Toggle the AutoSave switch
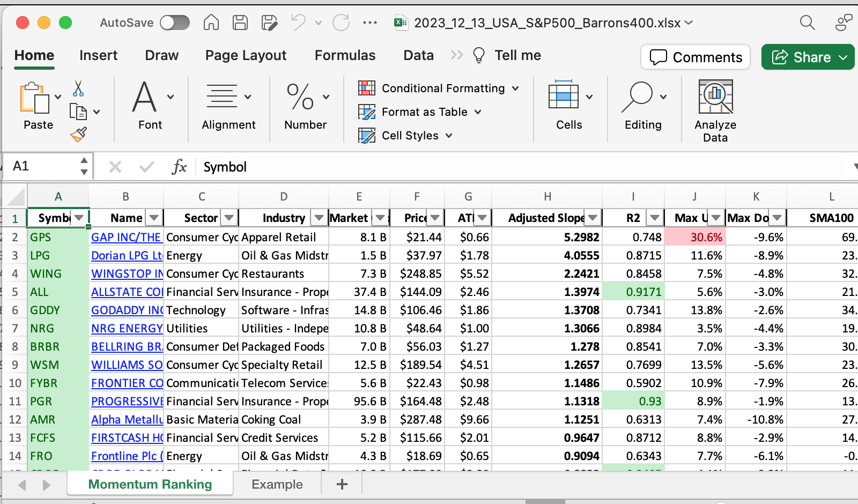 point(175,23)
